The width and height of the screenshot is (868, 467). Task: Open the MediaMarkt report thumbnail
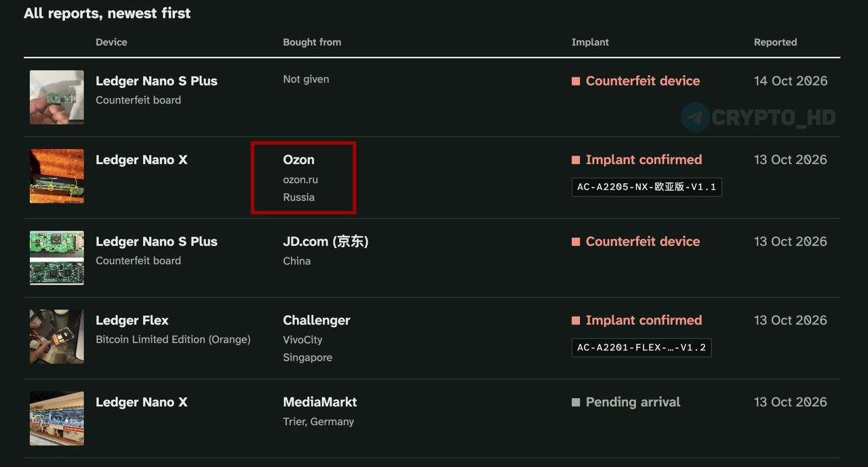coord(57,418)
